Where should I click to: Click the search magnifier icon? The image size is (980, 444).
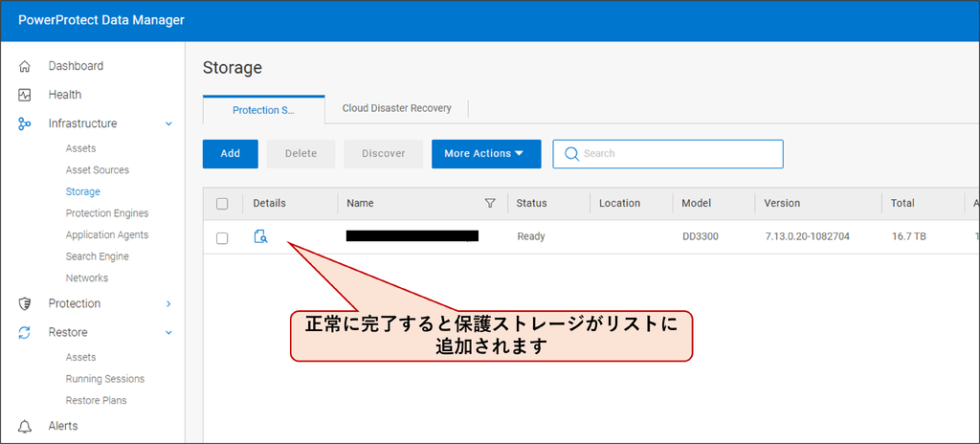(571, 154)
